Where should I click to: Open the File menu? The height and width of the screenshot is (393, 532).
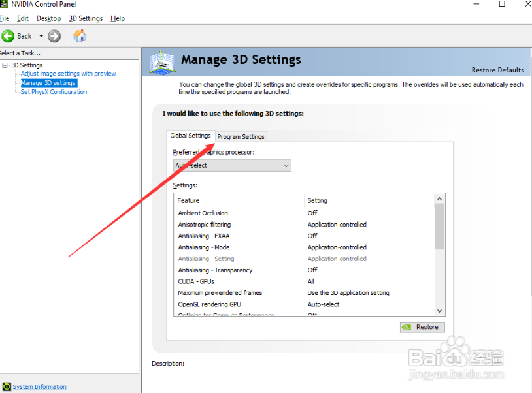(5, 18)
